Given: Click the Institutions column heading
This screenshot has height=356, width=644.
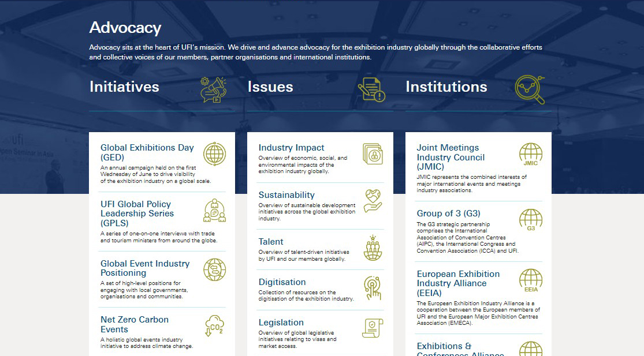Looking at the screenshot, I should (446, 87).
